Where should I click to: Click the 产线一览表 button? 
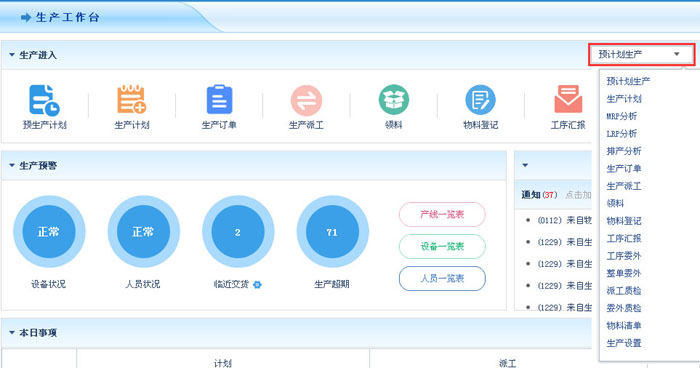pos(442,214)
